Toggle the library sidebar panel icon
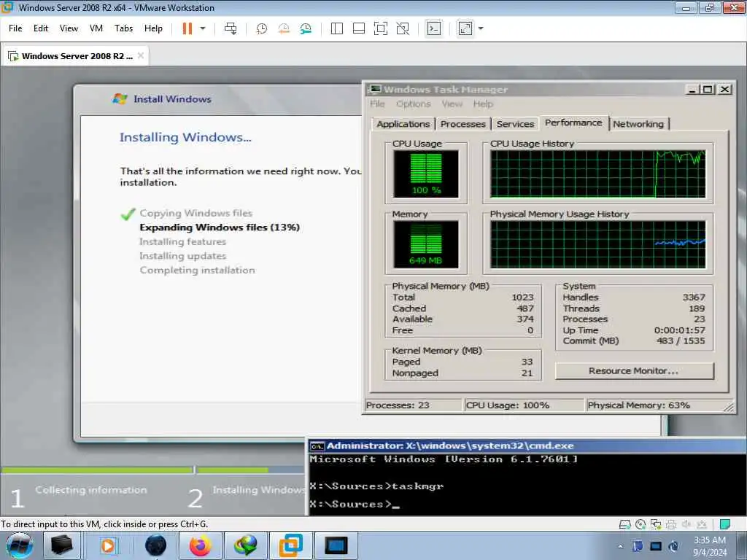 coord(337,28)
